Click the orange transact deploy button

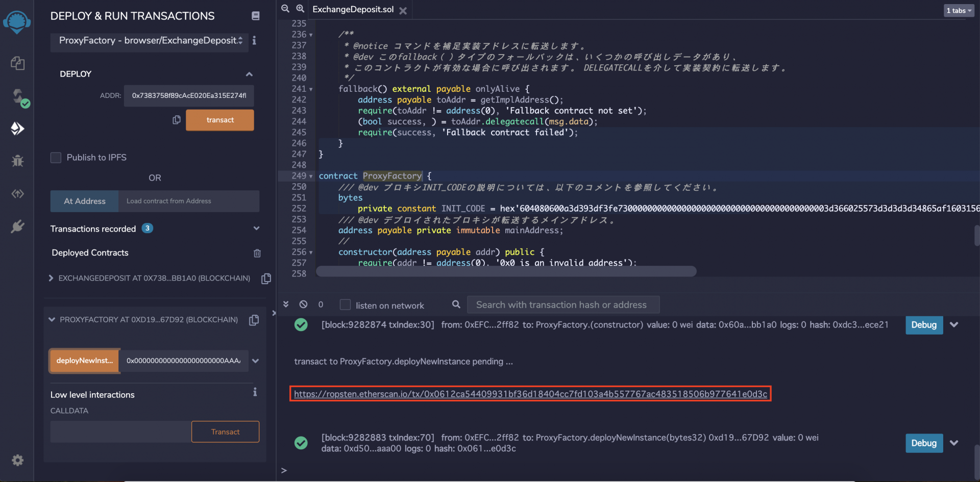(220, 120)
